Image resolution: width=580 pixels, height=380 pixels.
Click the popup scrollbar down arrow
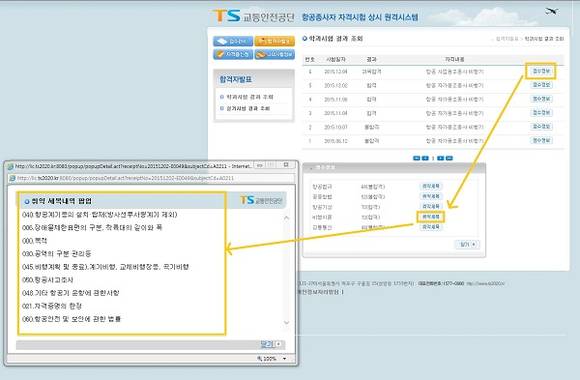pyautogui.click(x=286, y=323)
